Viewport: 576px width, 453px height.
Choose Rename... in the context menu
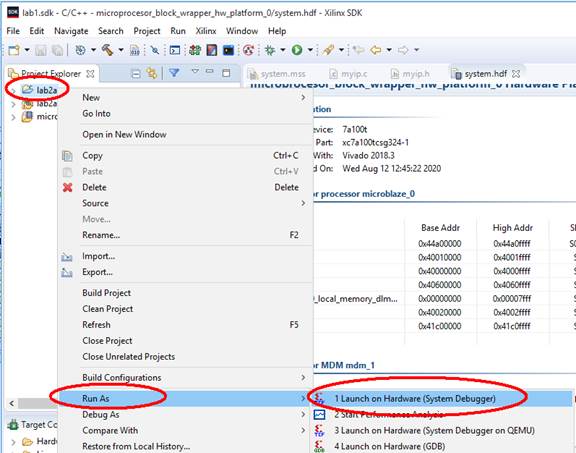[x=185, y=235]
